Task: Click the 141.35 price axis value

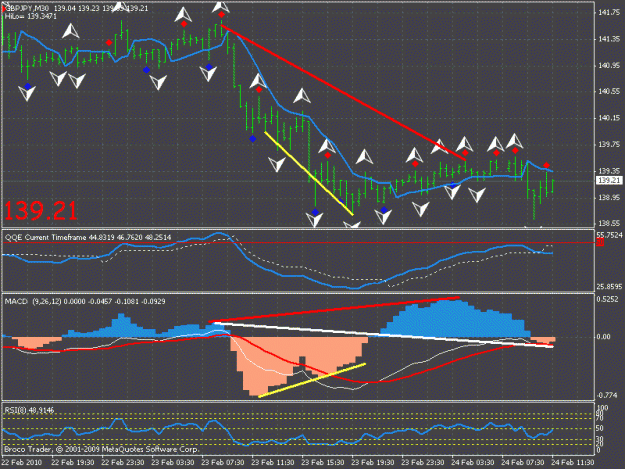Action: tap(609, 39)
